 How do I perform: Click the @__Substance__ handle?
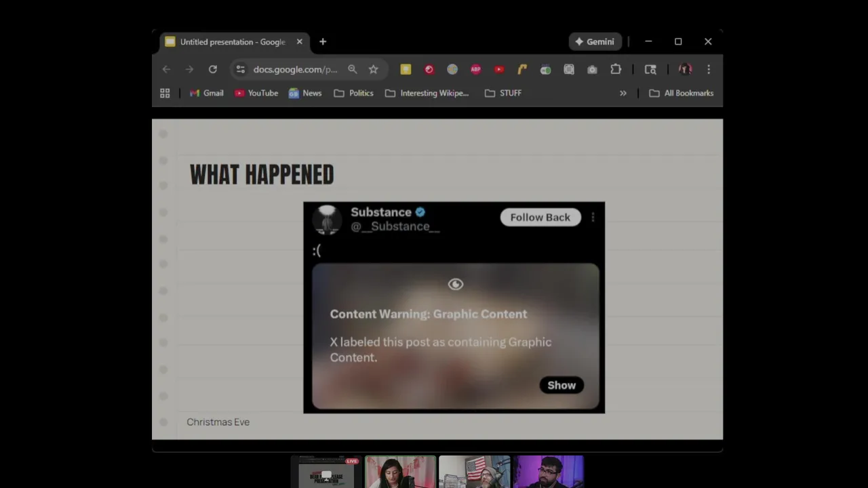tap(395, 226)
